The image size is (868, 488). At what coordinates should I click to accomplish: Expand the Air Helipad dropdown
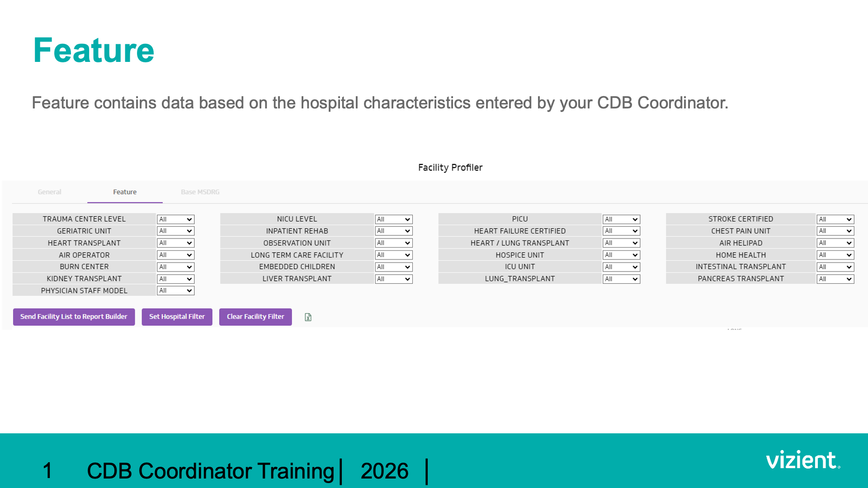[x=835, y=243]
